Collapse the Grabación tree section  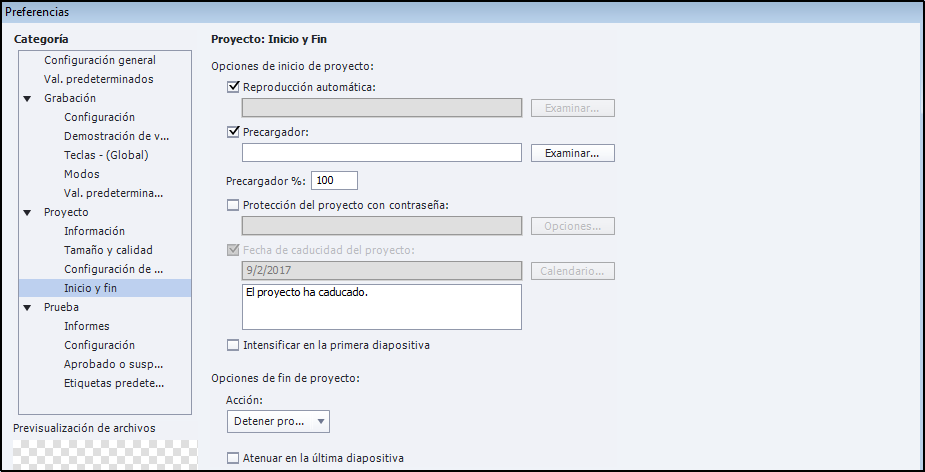[28, 99]
